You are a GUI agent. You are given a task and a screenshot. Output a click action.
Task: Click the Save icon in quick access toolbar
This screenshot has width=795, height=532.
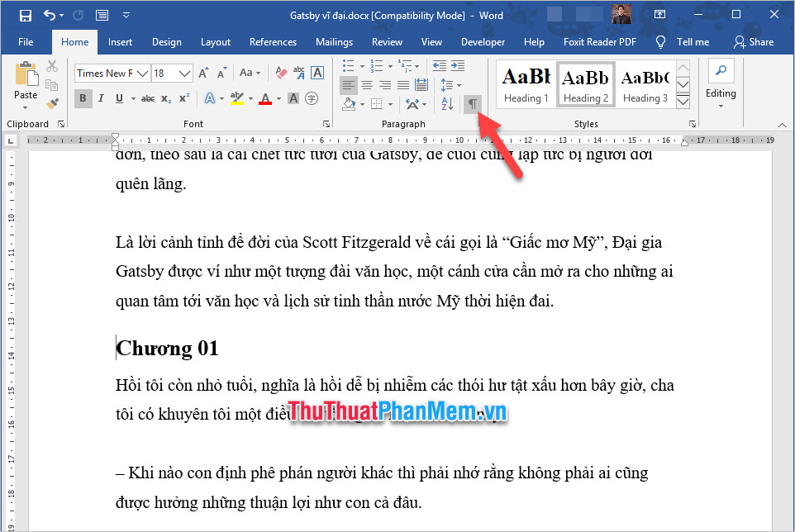pyautogui.click(x=25, y=15)
